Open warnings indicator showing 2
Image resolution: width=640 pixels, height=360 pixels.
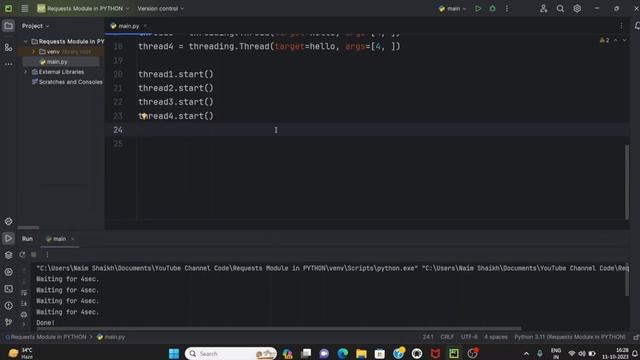pyautogui.click(x=604, y=40)
